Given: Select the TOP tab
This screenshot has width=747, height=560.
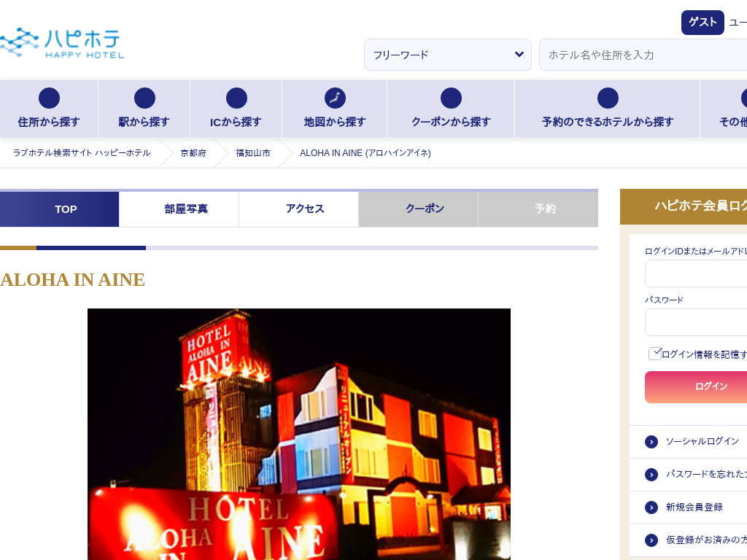Looking at the screenshot, I should 60,209.
